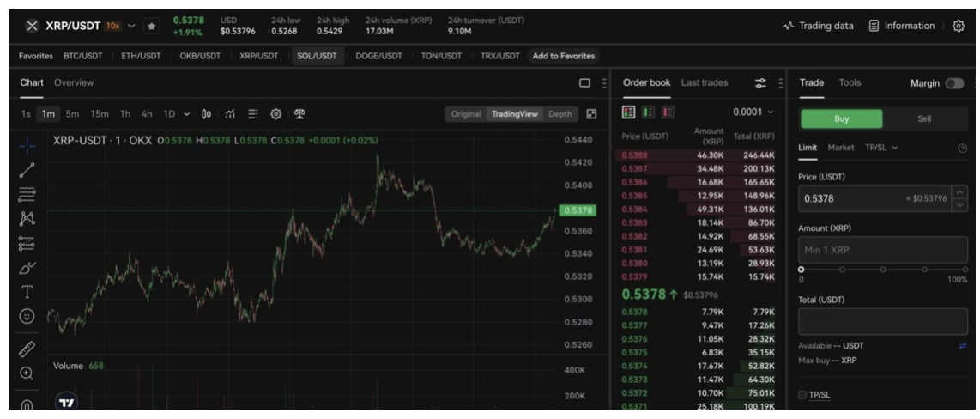Viewport: 980px width, 419px height.
Task: Check the TP/SL checkbox
Action: (802, 395)
